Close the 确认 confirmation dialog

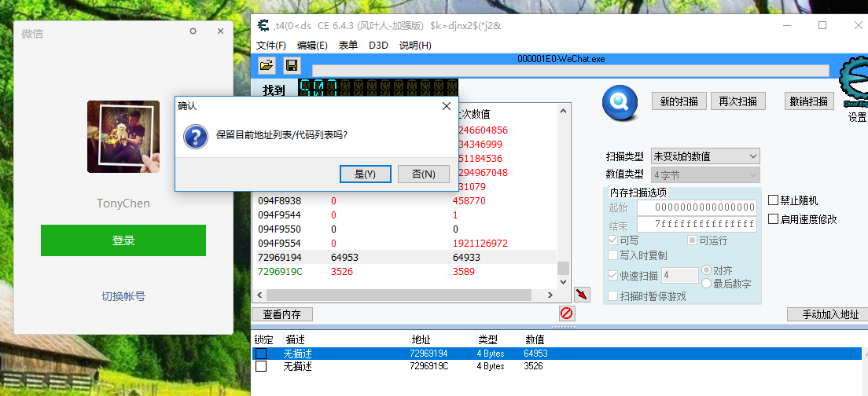[446, 106]
